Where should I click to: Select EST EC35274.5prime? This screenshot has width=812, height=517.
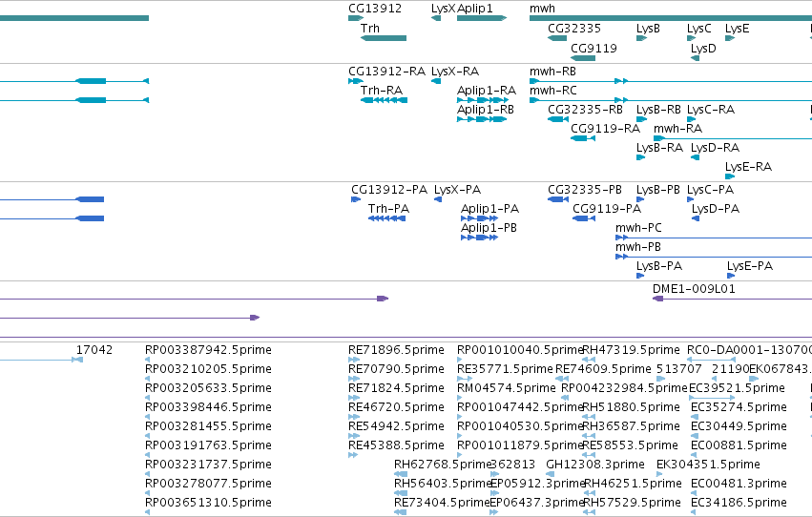pos(739,408)
